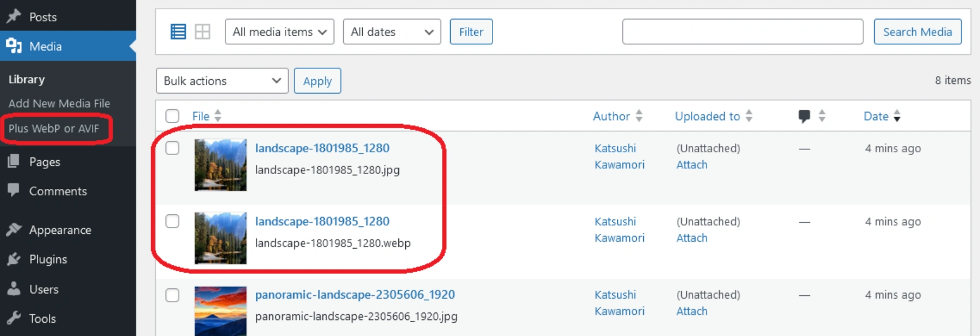Sort by comments column bubble icon

click(x=804, y=116)
